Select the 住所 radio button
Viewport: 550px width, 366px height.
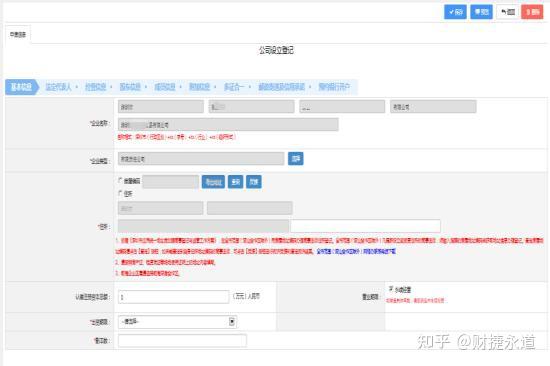[x=120, y=193]
